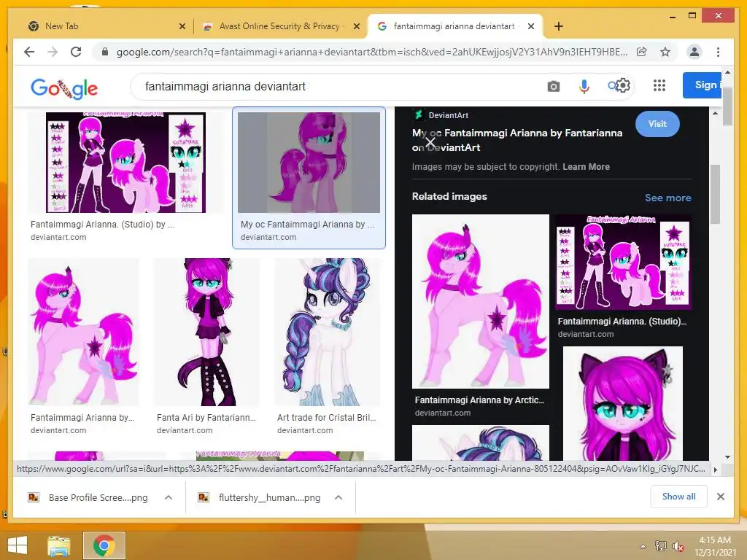Open Fantaimmagi Arianna by pony result thumbnail
747x560 pixels.
coord(84,332)
